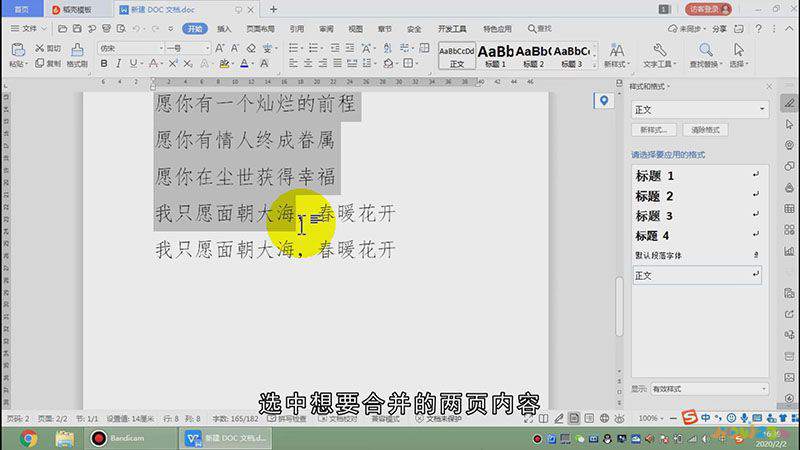Select 默认段落字体 in styles list
The height and width of the screenshot is (450, 800).
point(697,255)
